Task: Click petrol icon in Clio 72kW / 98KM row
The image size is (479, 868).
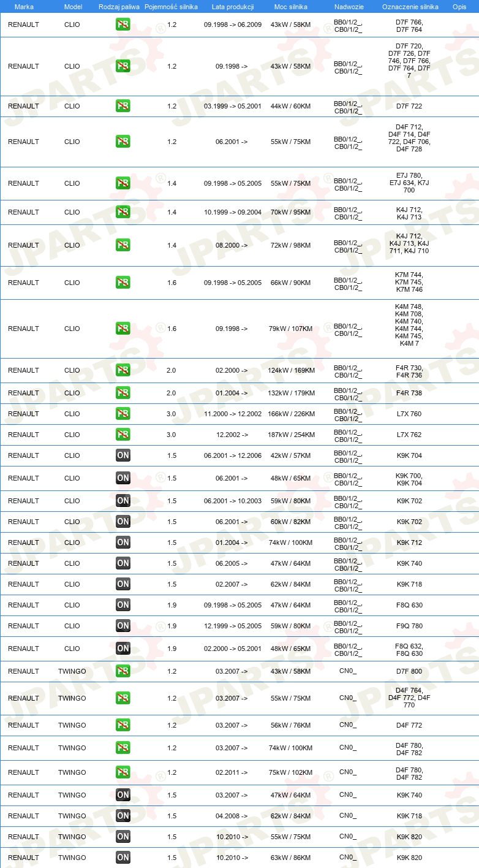Action: coord(123,245)
